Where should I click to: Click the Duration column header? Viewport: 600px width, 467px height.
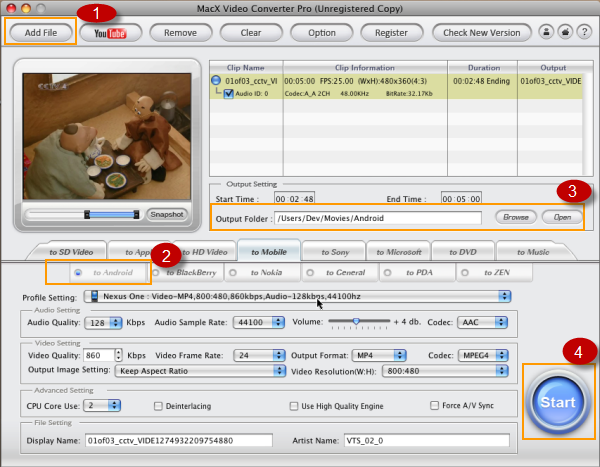click(484, 67)
